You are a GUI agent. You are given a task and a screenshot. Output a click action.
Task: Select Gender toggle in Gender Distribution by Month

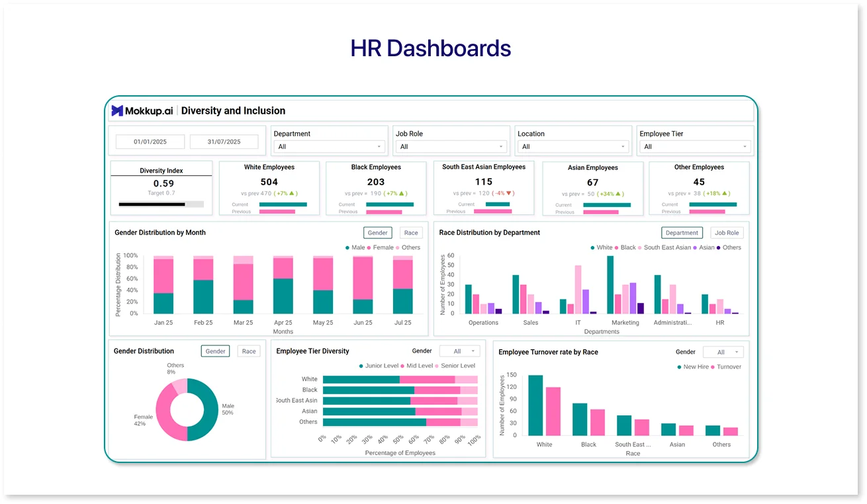378,233
